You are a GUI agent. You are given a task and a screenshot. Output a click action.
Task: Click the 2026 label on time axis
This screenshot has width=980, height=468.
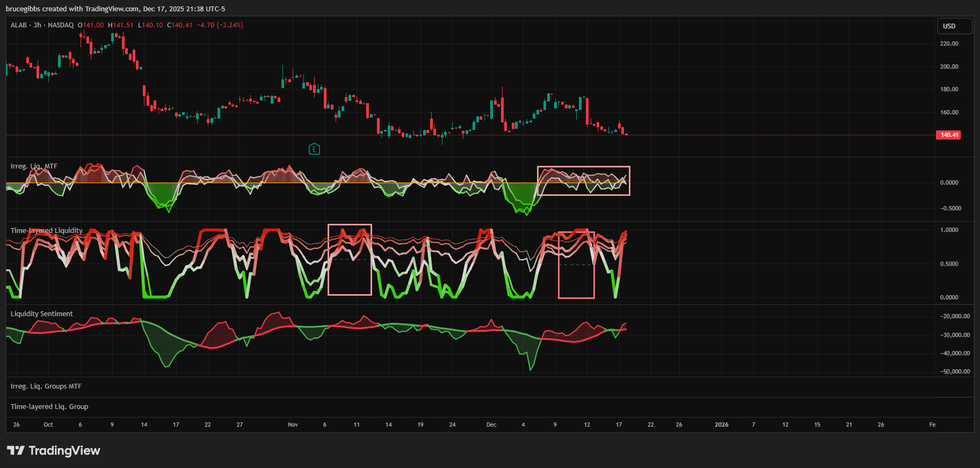(x=721, y=425)
